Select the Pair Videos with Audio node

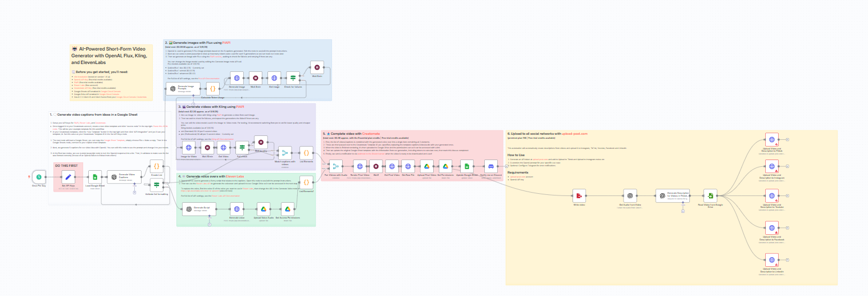(x=336, y=166)
